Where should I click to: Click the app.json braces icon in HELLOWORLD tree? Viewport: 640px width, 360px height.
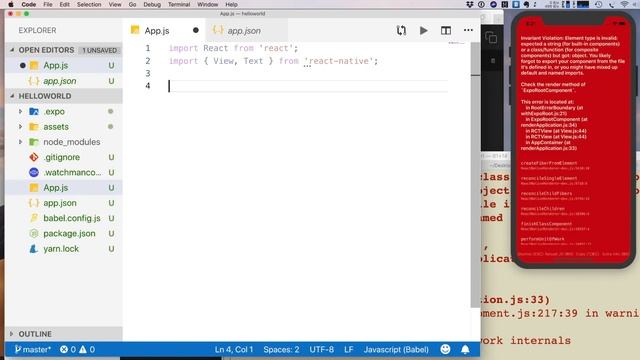pos(34,203)
